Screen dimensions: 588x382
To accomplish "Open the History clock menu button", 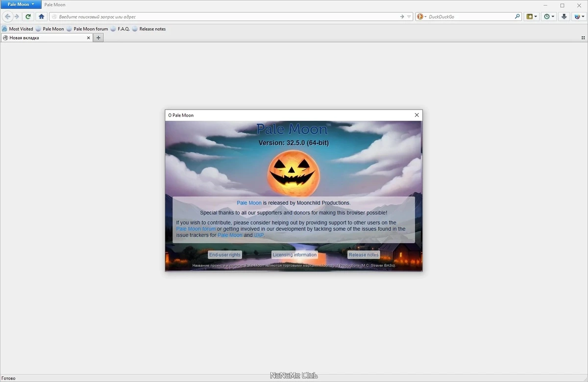I will [549, 17].
